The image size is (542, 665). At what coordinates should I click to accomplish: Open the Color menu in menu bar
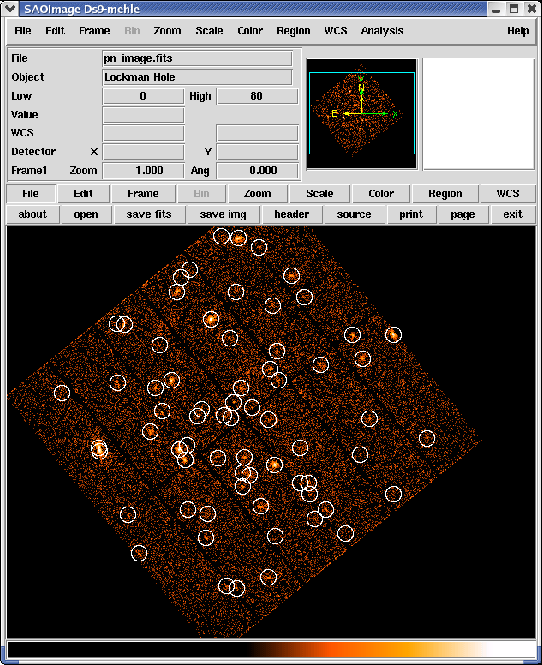(250, 31)
